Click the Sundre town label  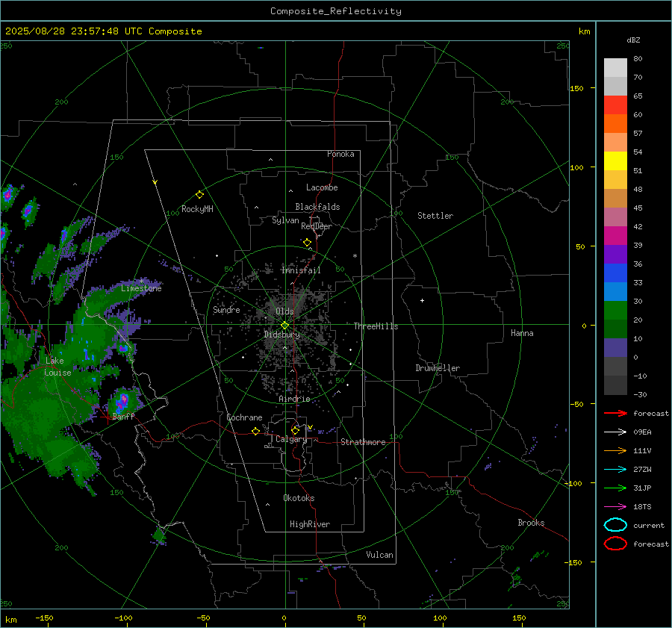coord(226,310)
